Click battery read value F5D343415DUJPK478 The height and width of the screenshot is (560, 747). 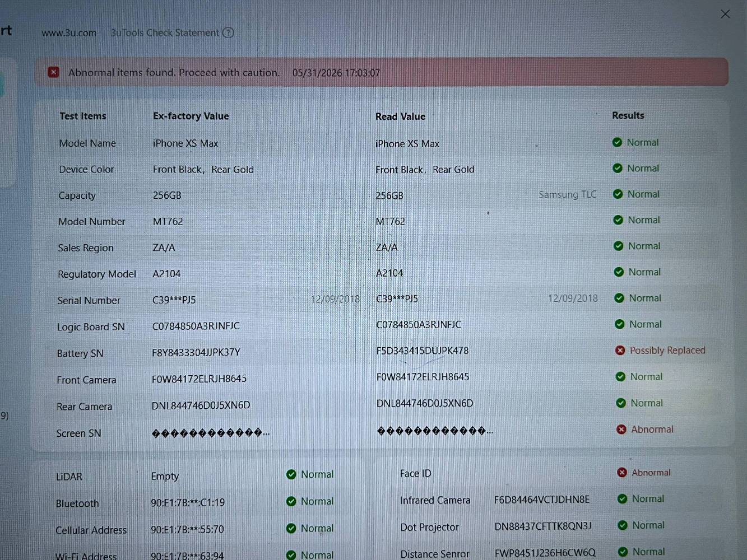tap(423, 351)
